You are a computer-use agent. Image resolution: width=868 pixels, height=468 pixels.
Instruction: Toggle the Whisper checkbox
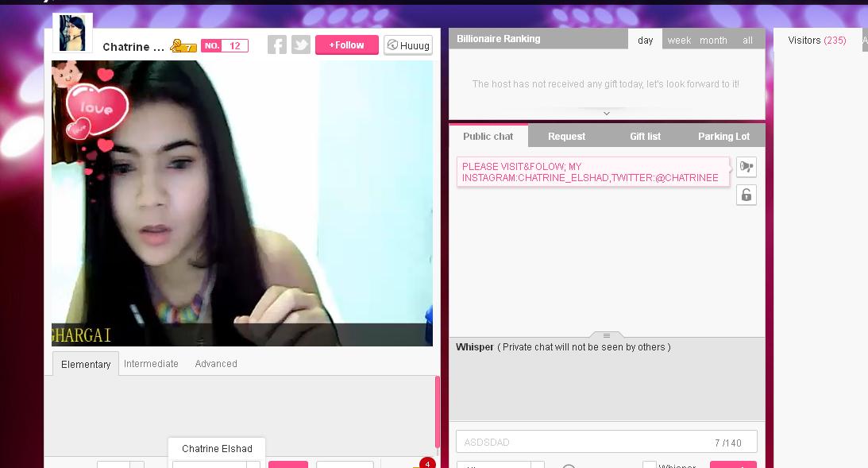650,466
